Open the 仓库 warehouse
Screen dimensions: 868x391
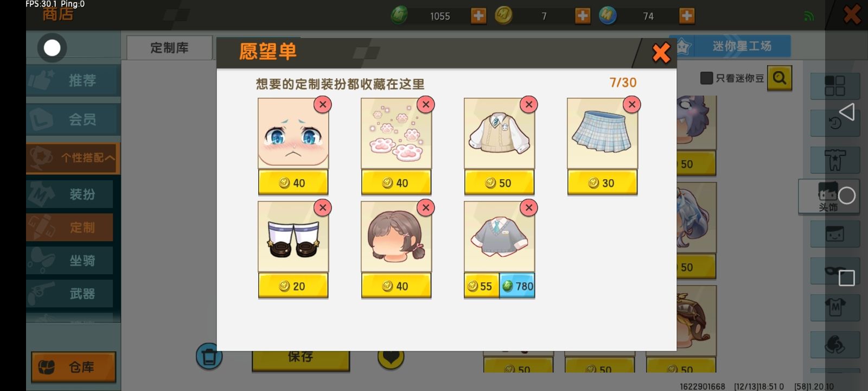[74, 367]
